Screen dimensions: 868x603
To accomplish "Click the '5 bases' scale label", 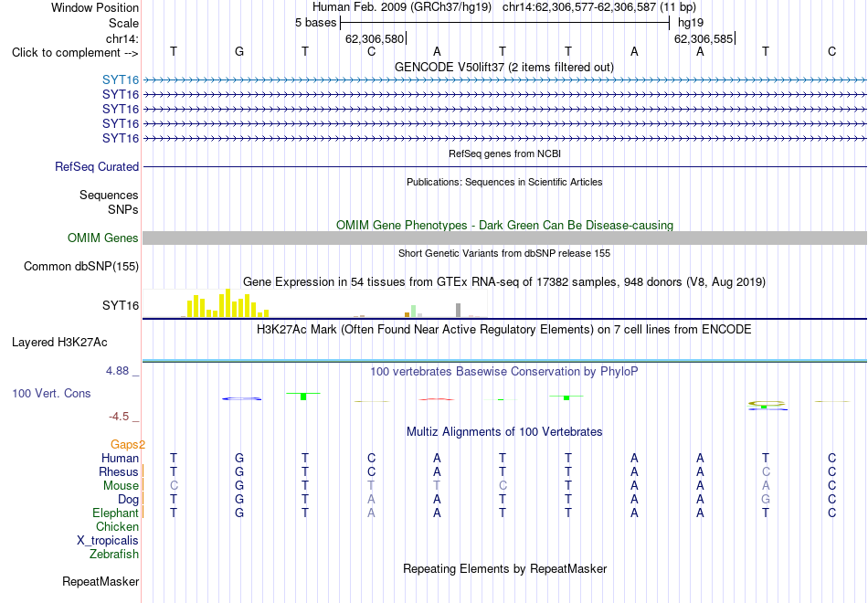I will pyautogui.click(x=315, y=23).
